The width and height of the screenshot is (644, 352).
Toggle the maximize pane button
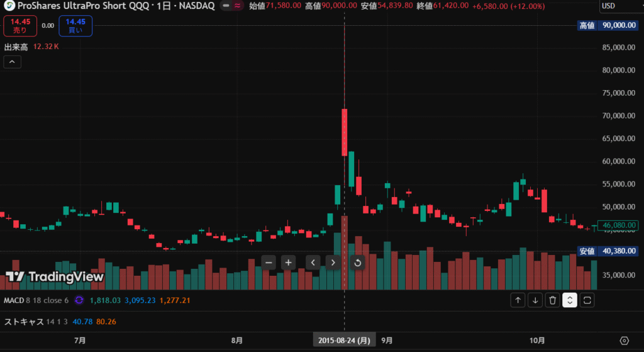[587, 300]
